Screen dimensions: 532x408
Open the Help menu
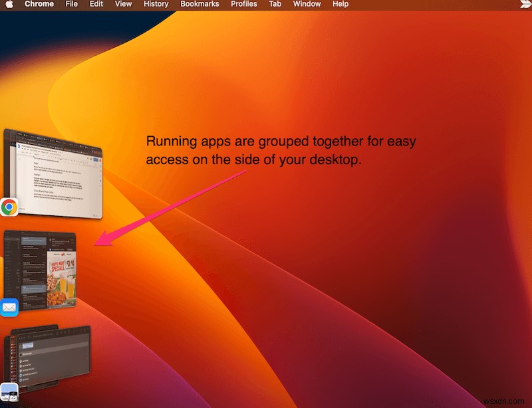point(340,4)
